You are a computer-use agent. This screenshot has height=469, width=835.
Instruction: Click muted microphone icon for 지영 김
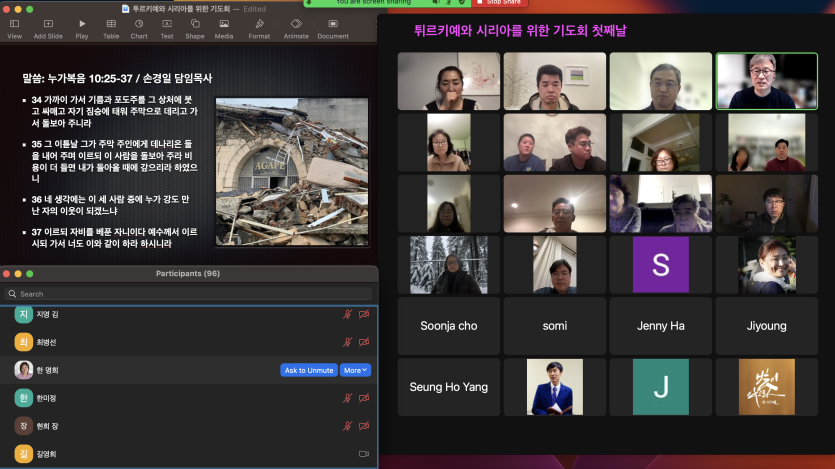pos(347,314)
